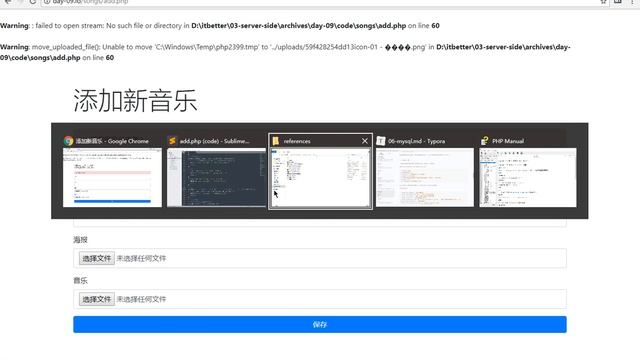Switch to add.php Sublime Text thumbnail
The width and height of the screenshot is (640, 360).
tap(216, 178)
